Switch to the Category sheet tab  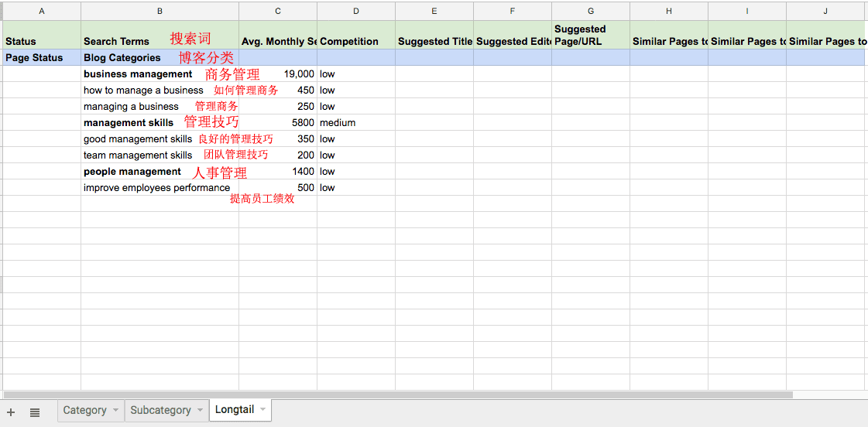84,410
